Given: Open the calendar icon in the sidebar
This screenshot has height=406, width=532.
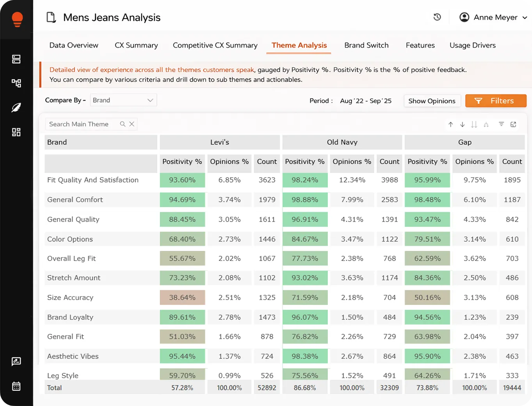Looking at the screenshot, I should click(x=16, y=386).
